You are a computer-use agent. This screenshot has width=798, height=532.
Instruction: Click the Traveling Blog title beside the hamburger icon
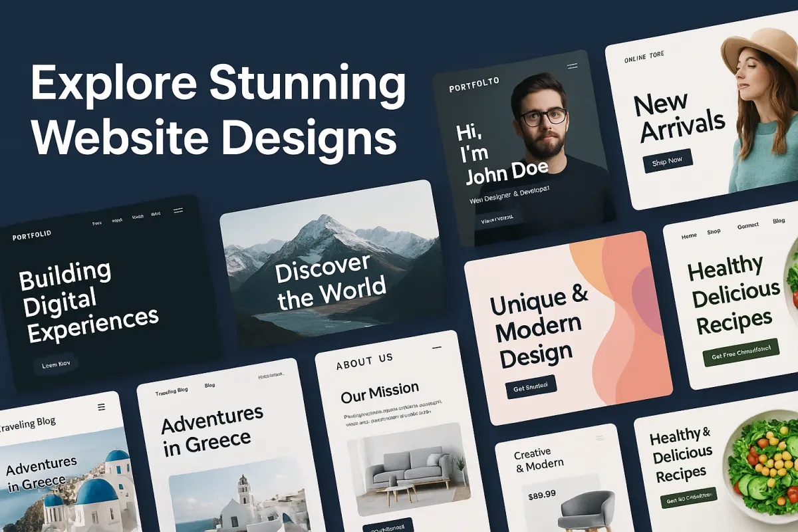(x=28, y=423)
